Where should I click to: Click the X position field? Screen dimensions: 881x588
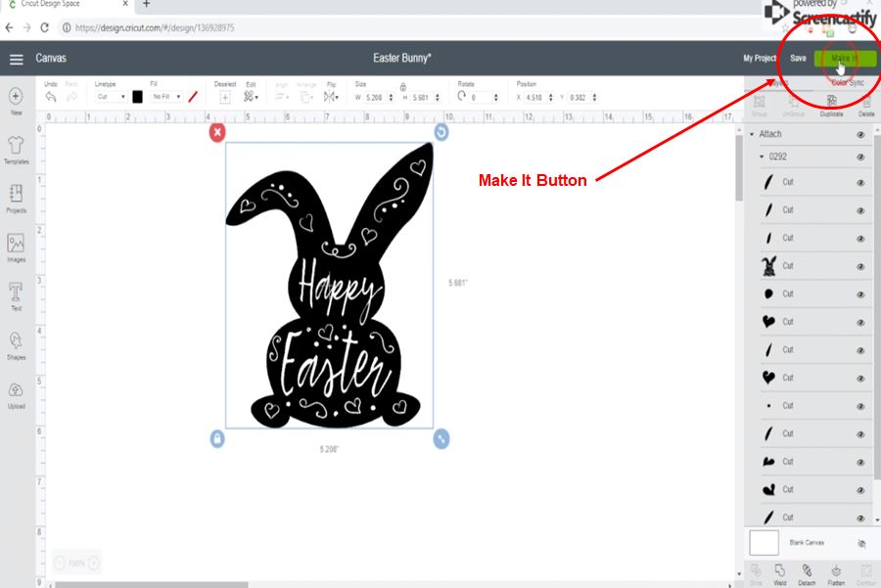[534, 98]
